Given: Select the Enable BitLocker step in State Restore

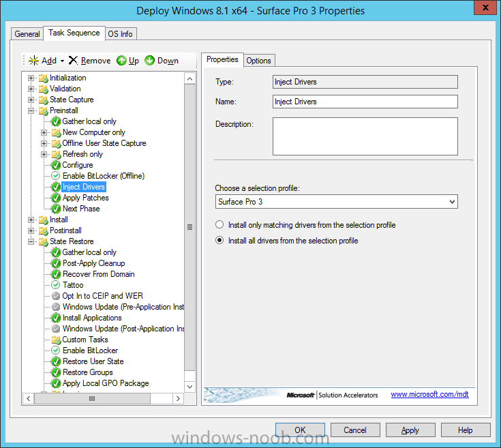Looking at the screenshot, I should point(91,350).
